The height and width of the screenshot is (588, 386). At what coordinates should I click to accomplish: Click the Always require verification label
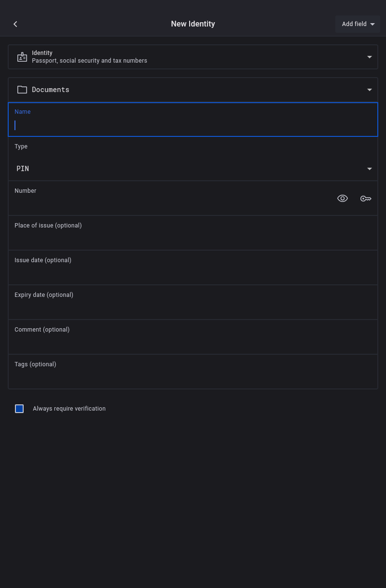[69, 409]
